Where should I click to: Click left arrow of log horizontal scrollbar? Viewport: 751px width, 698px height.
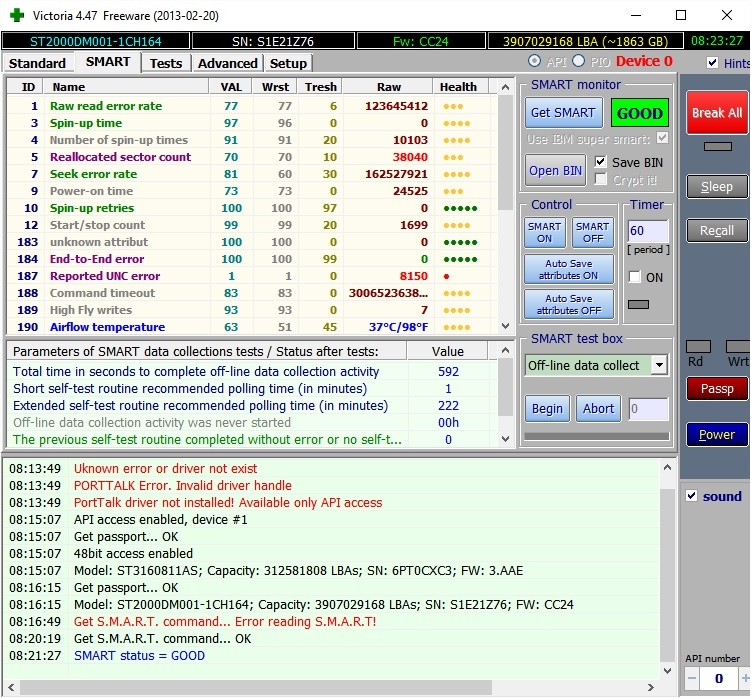tap(11, 687)
